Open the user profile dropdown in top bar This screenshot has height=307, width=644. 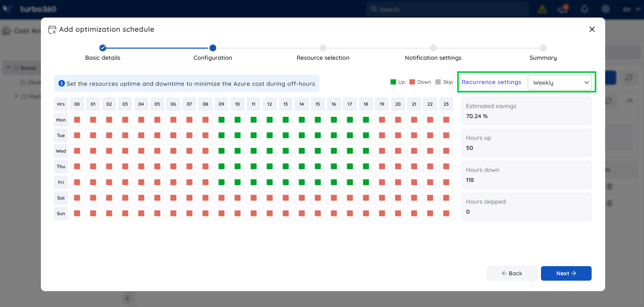631,9
